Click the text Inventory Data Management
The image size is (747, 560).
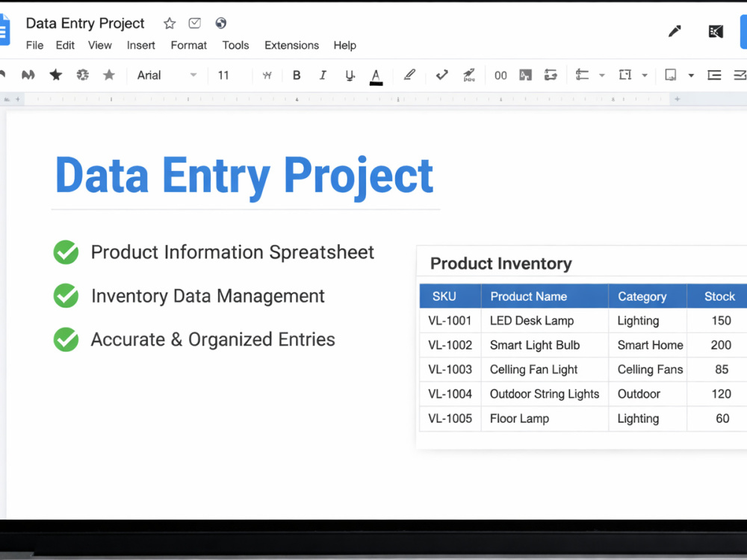point(208,296)
